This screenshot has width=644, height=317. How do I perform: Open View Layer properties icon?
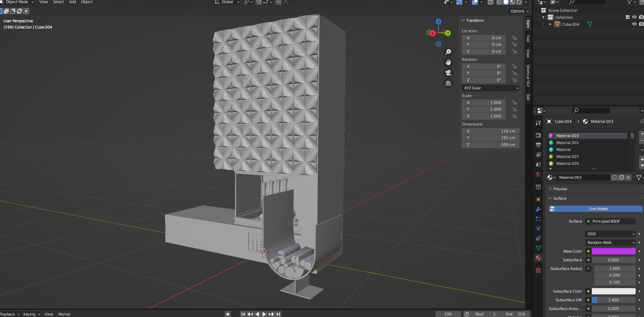pyautogui.click(x=538, y=154)
